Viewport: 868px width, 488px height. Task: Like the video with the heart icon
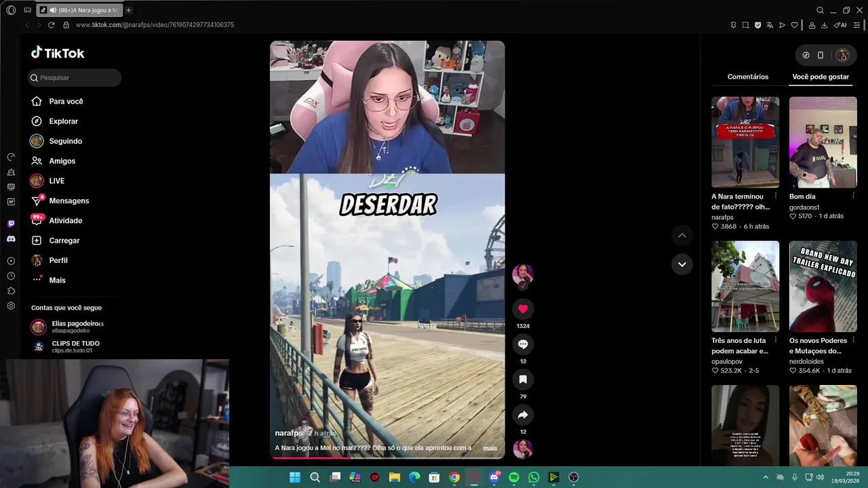(x=523, y=309)
